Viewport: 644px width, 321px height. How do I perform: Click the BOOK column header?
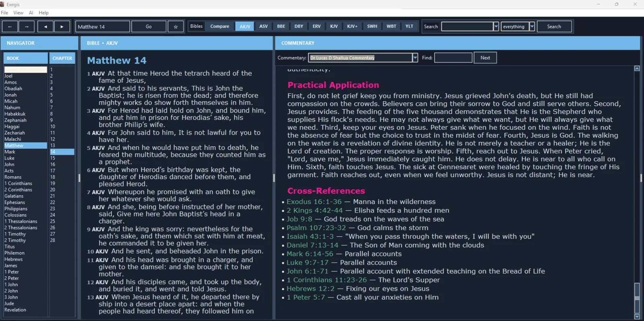click(25, 58)
